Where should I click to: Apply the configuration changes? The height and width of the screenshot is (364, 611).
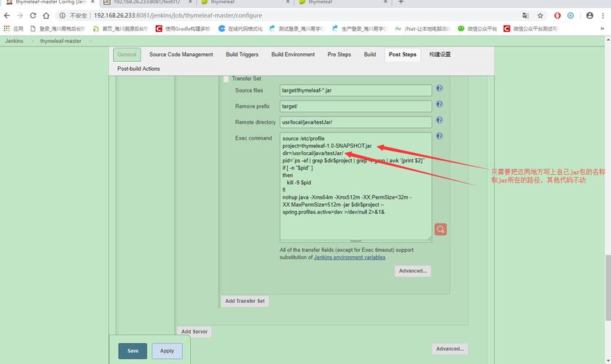pyautogui.click(x=167, y=351)
